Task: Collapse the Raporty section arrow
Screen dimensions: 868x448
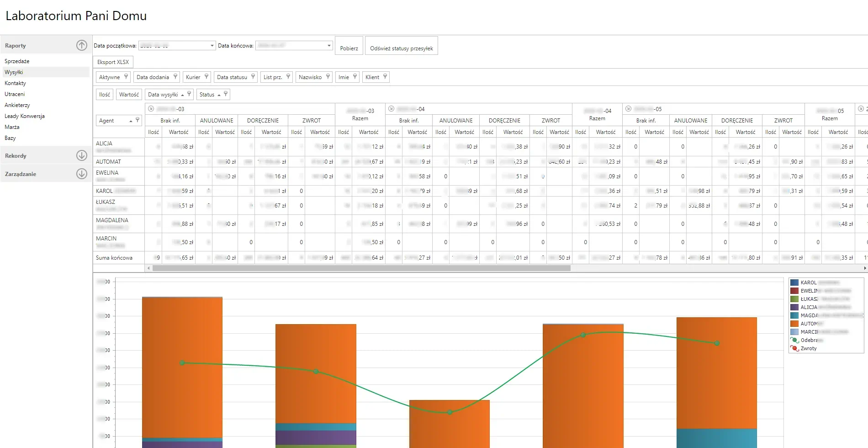Action: click(81, 45)
